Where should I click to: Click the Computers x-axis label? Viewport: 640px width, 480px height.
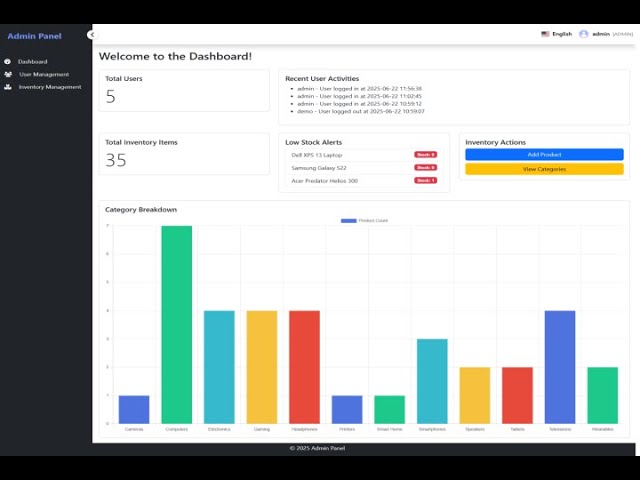(177, 429)
